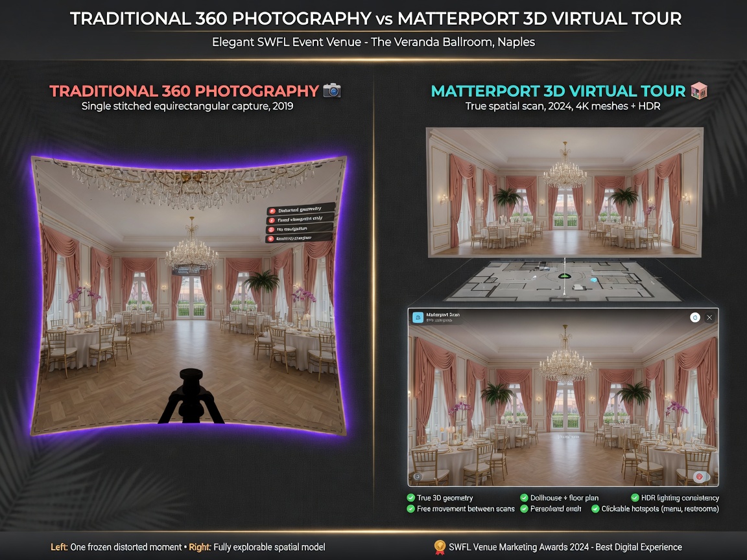Viewport: 747px width, 560px height.
Task: Click the white circular button beside the viewer close X
Action: (x=695, y=318)
